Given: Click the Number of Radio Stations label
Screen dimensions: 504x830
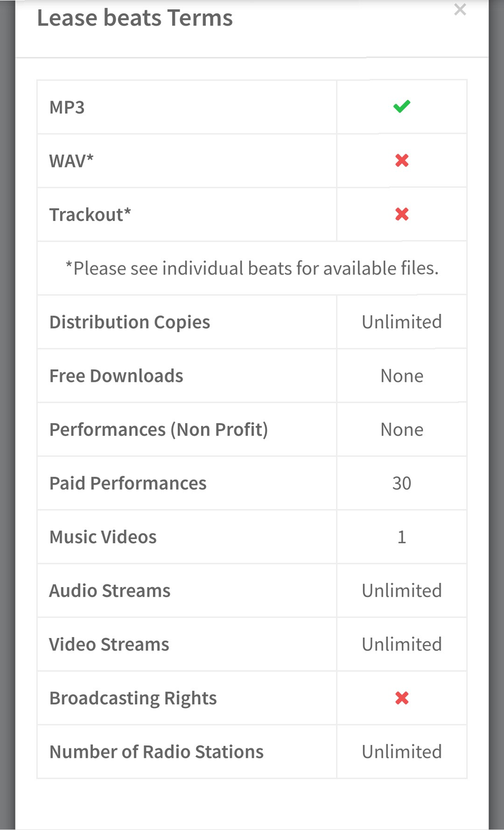Looking at the screenshot, I should 156,752.
